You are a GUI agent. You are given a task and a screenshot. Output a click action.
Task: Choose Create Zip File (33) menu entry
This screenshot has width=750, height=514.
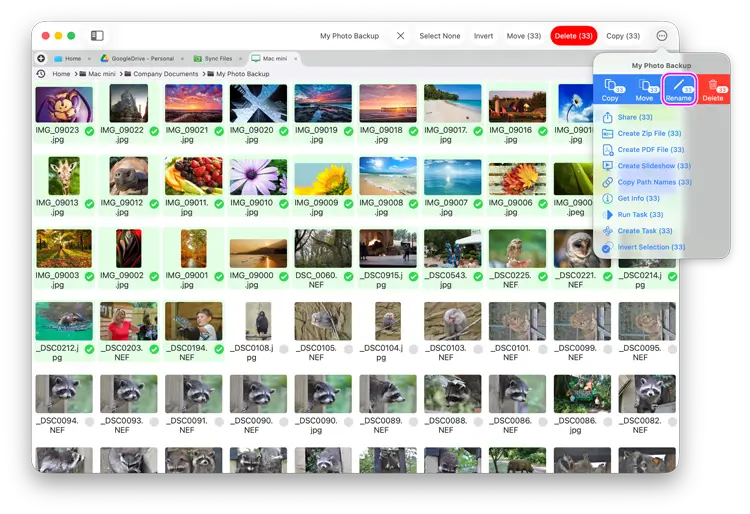649,133
